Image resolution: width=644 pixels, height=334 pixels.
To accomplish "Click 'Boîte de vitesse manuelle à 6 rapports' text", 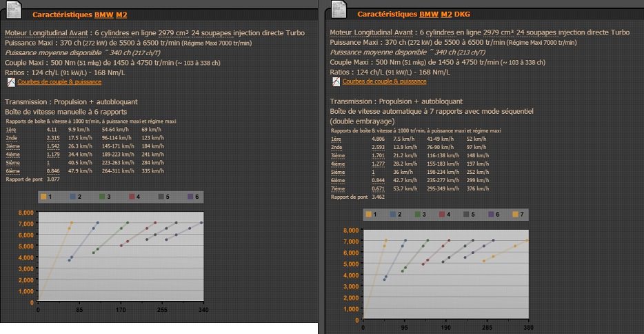I will (x=66, y=112).
